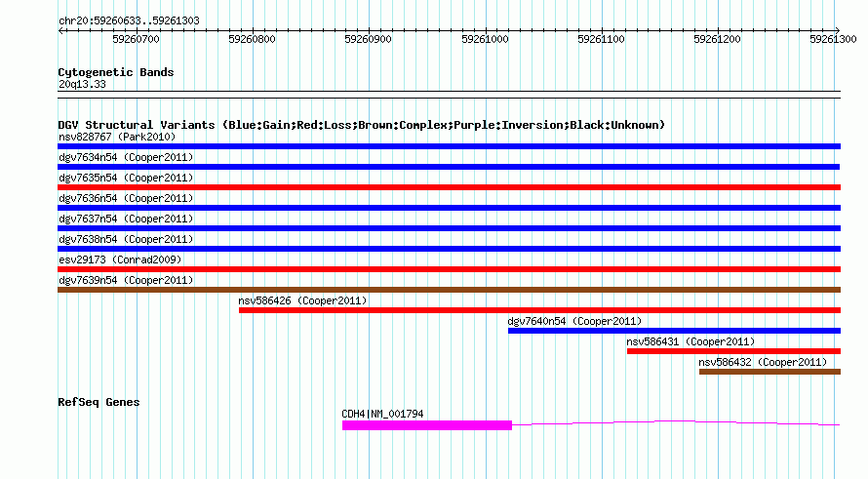868x479 pixels.
Task: Select the dgv7634n54 (Cooper2011) variant bar
Action: (449, 167)
